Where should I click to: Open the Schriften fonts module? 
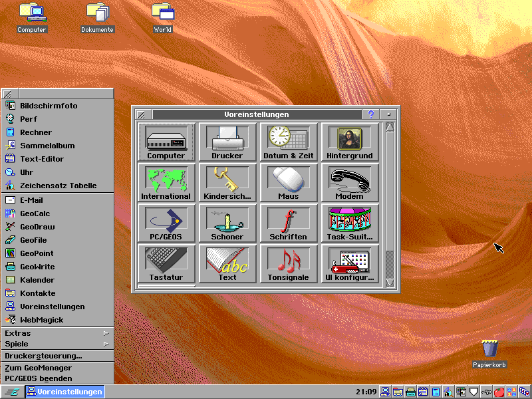[x=289, y=223]
